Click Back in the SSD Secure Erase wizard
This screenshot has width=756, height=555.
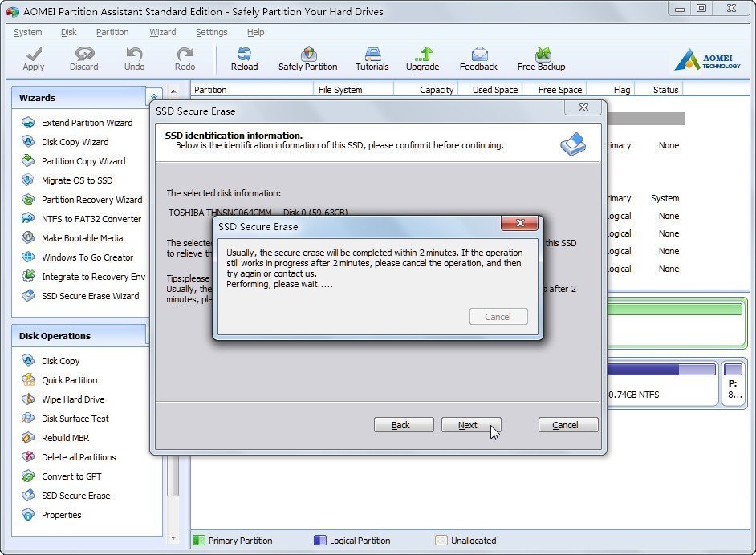tap(404, 425)
